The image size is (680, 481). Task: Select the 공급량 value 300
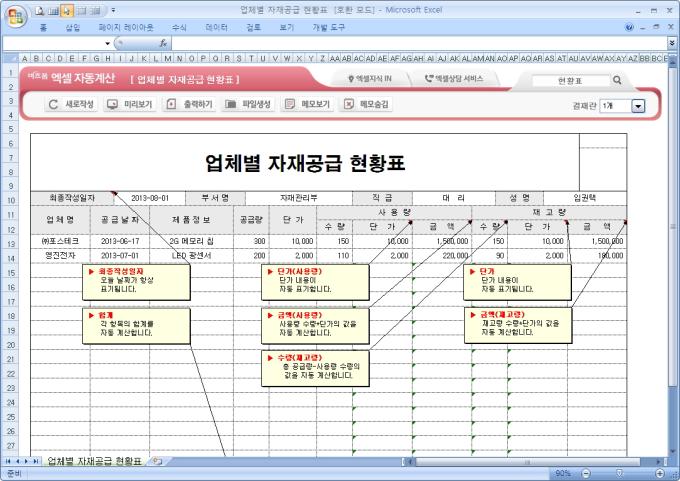[x=251, y=241]
